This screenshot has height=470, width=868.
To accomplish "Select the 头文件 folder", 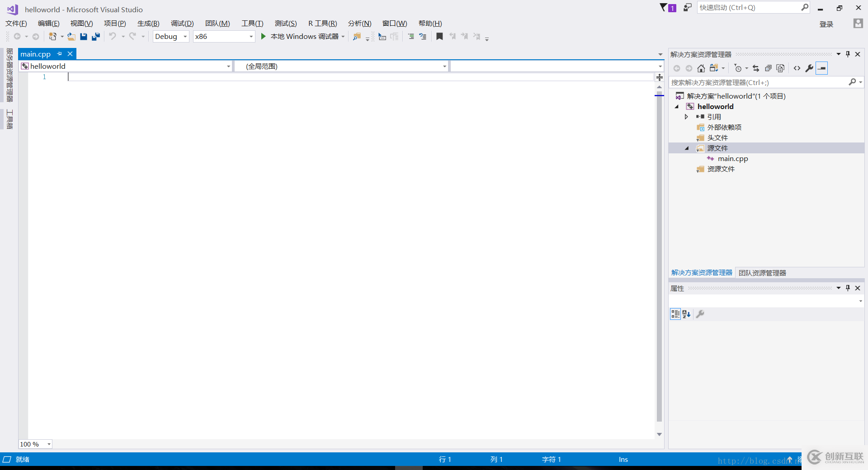I will click(x=717, y=138).
